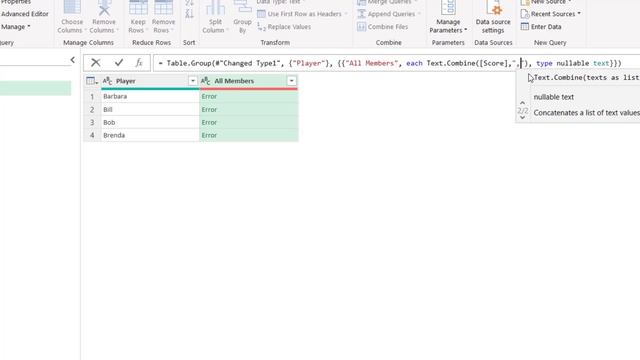The height and width of the screenshot is (360, 640).
Task: Select the Player column header
Action: pyautogui.click(x=150, y=81)
